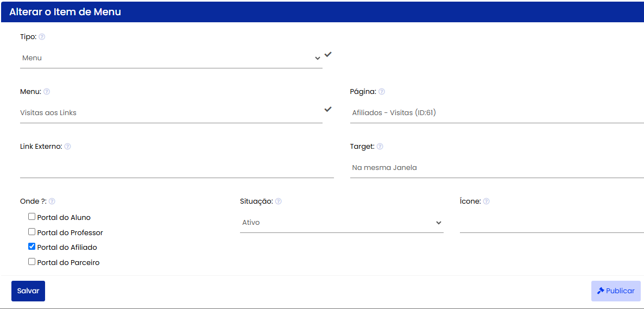Enable the Portal do Aluno checkbox

coord(31,217)
